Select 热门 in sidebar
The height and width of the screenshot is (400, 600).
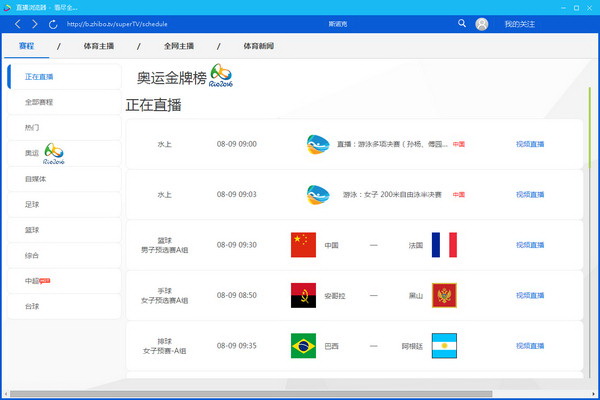pos(64,127)
